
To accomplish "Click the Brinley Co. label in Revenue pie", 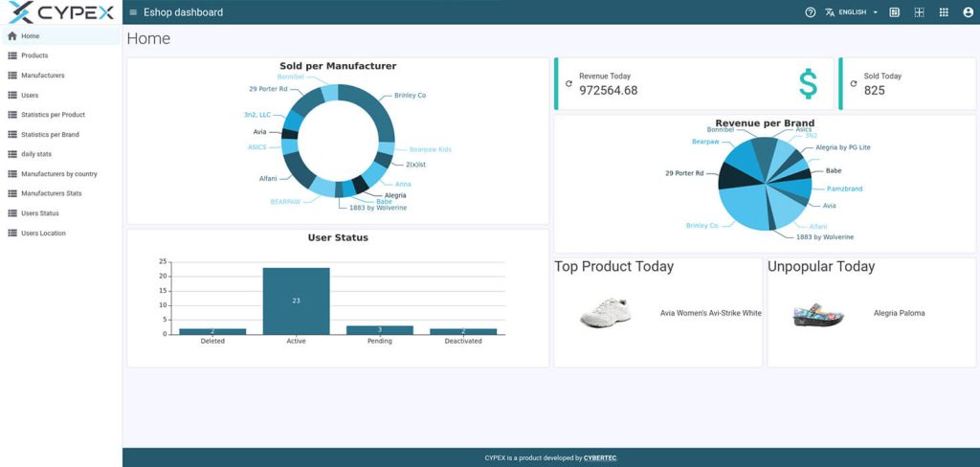I will click(702, 226).
